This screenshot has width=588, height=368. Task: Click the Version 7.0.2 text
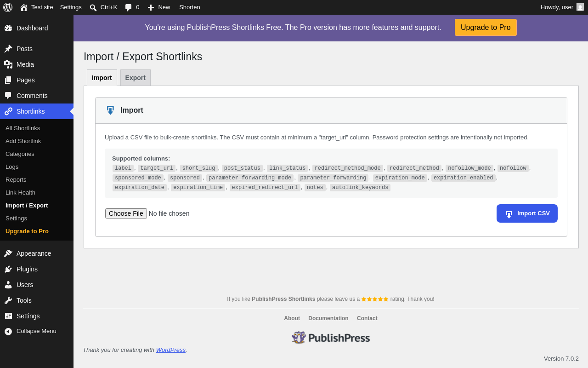click(561, 359)
